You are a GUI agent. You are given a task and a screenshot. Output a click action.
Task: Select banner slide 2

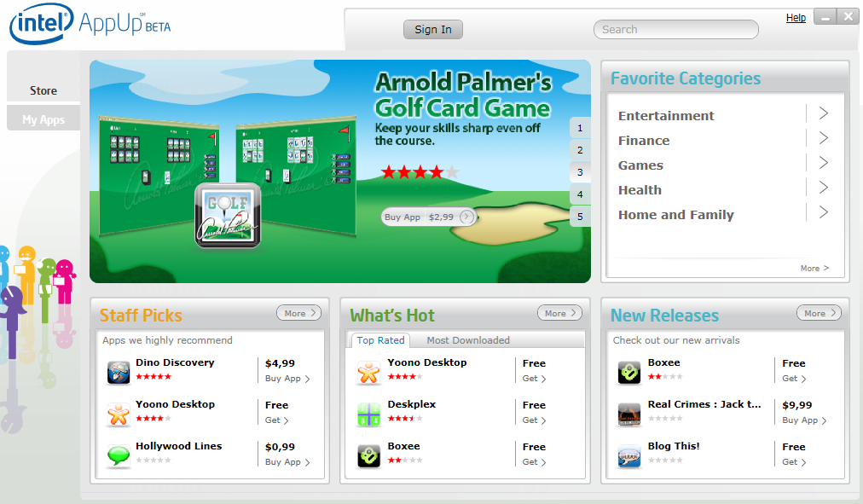point(580,150)
